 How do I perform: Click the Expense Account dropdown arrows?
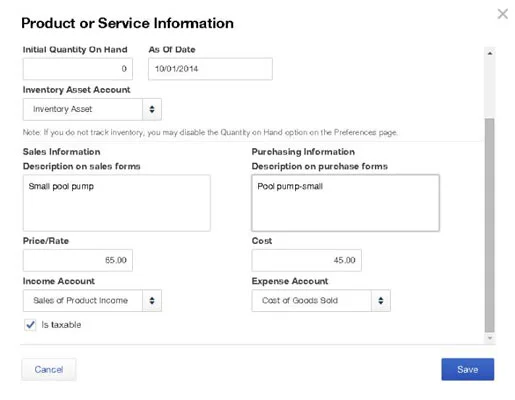(381, 301)
